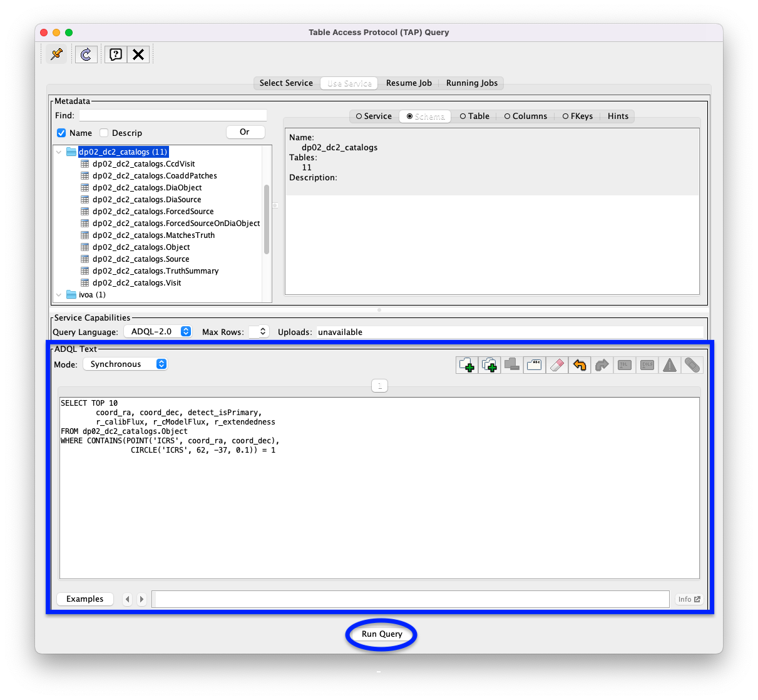
Task: Clear the ADQL text with the eraser icon
Action: pyautogui.click(x=556, y=365)
